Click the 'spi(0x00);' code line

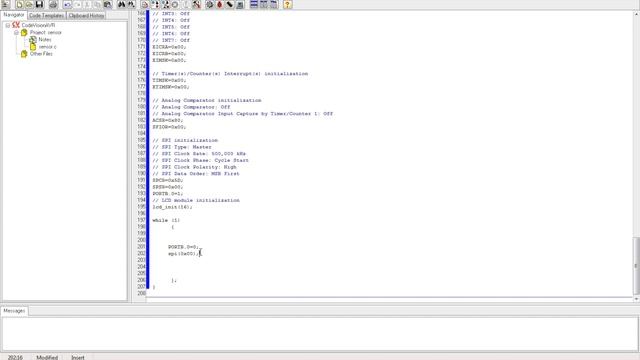[x=184, y=254]
